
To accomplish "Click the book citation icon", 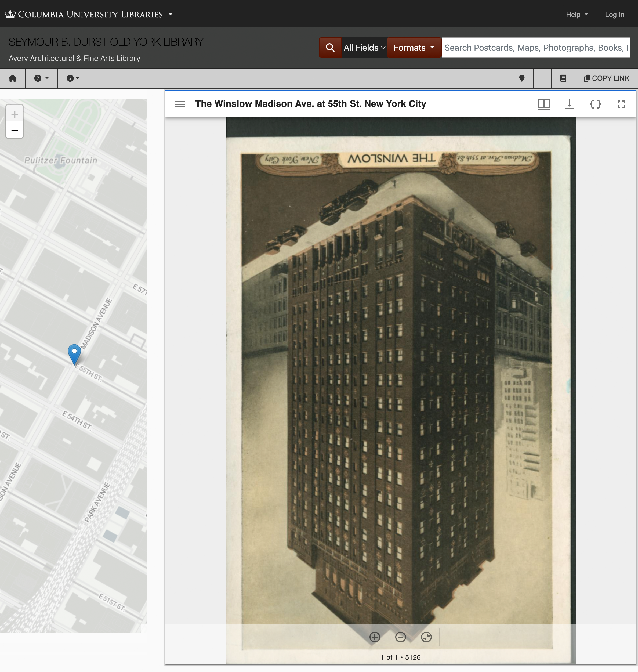I will pyautogui.click(x=563, y=78).
